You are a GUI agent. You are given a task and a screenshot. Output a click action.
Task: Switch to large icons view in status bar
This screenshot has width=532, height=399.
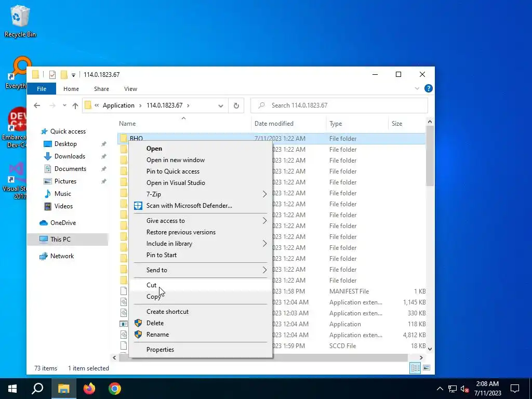coord(427,368)
